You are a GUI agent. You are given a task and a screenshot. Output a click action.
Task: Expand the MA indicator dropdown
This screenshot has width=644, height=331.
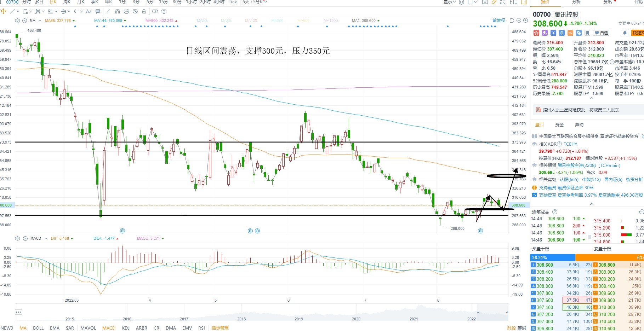[x=40, y=21]
